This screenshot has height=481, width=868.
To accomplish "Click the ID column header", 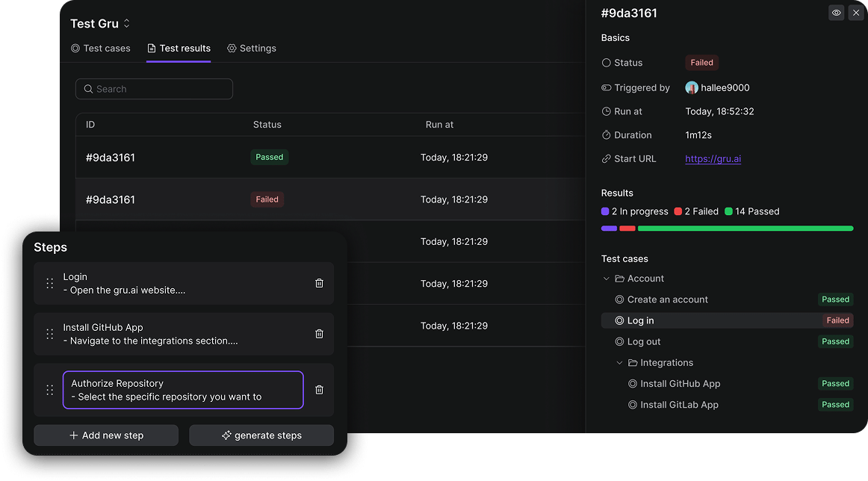I will (90, 125).
